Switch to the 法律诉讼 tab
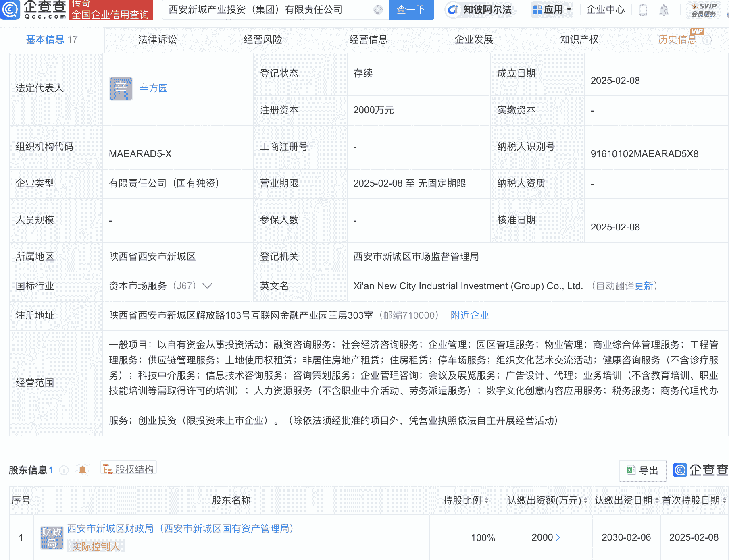Image resolution: width=729 pixels, height=560 pixels. 156,39
